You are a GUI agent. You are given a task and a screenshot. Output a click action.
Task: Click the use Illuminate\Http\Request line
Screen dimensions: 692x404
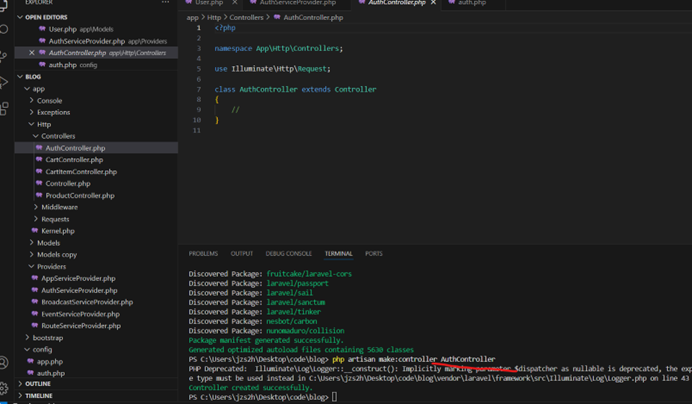tap(272, 69)
